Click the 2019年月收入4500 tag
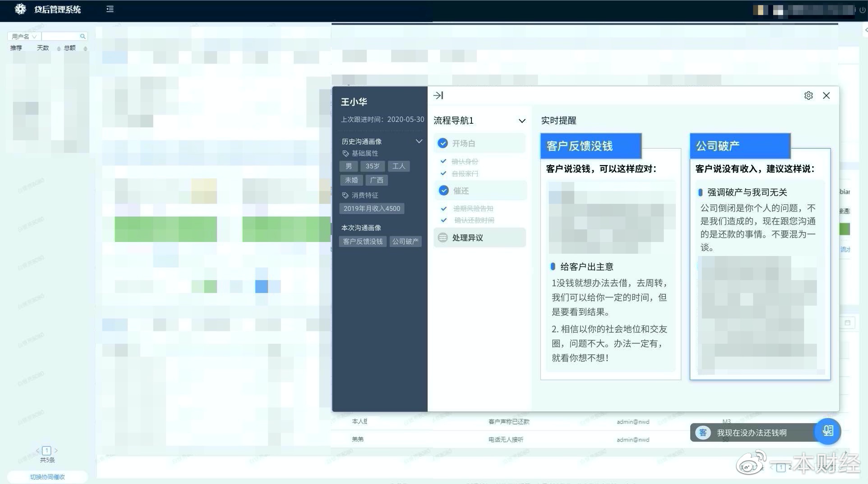This screenshot has height=484, width=868. pyautogui.click(x=372, y=209)
